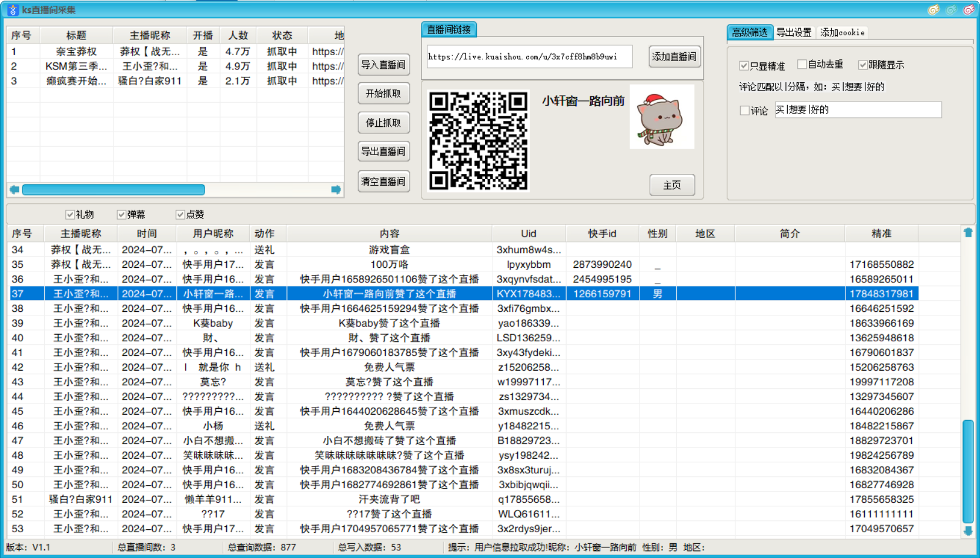980x558 pixels.
Task: Toggle the 跟随显示 checkbox
Action: [x=862, y=65]
